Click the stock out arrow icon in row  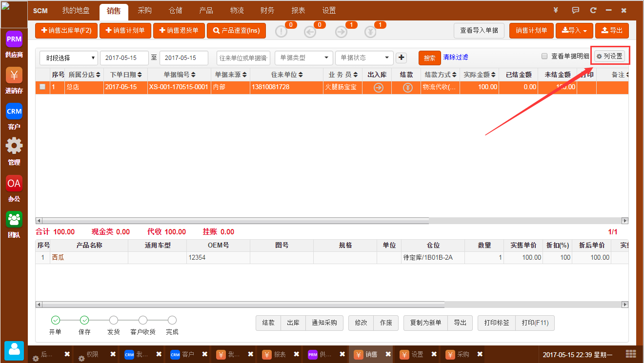[378, 88]
